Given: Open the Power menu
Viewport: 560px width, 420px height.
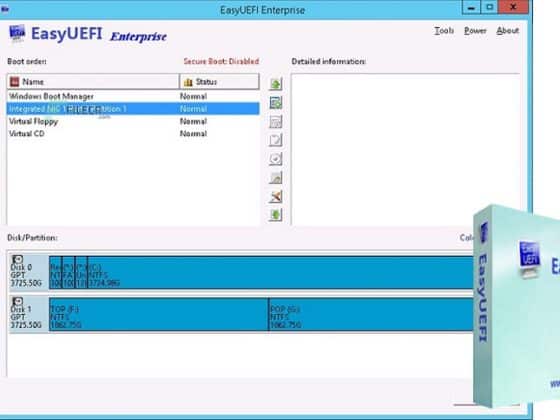Looking at the screenshot, I should click(475, 31).
